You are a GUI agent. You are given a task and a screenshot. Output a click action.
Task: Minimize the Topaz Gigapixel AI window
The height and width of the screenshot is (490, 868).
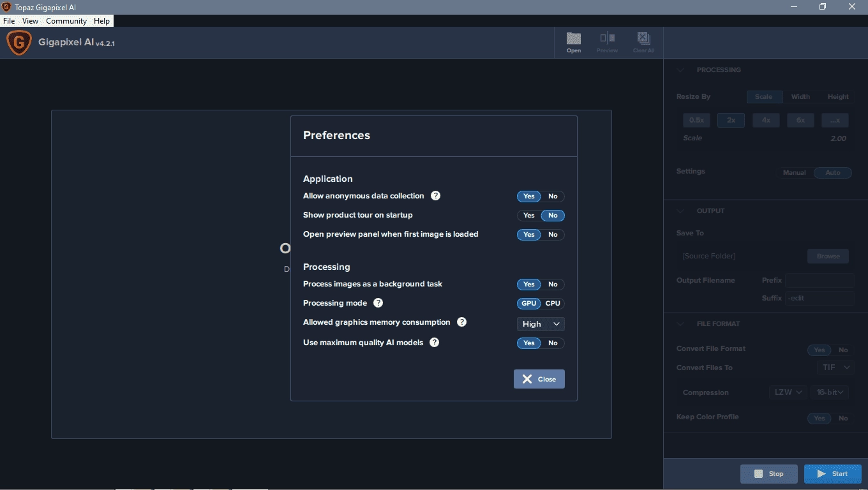point(795,7)
